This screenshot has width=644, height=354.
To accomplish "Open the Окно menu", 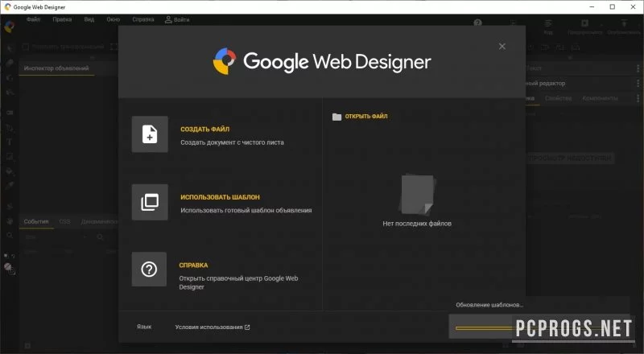I will [113, 20].
